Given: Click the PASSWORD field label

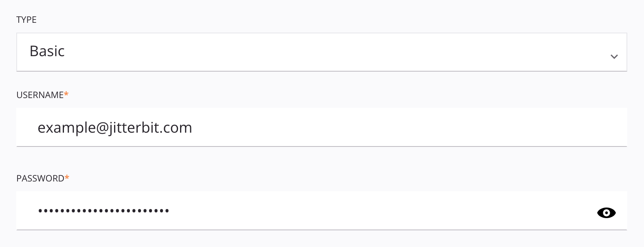Looking at the screenshot, I should [40, 178].
